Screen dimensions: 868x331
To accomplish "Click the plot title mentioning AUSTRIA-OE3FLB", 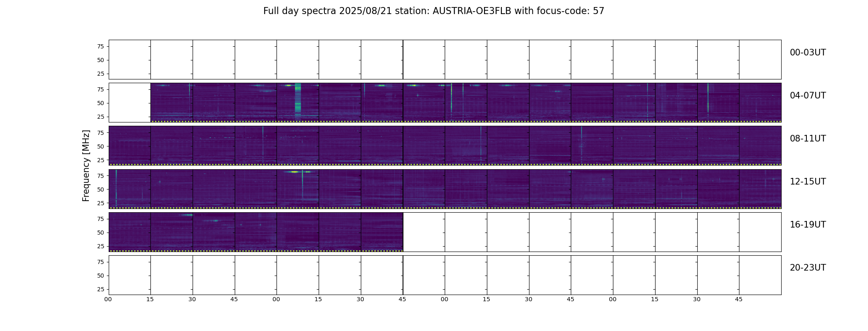I will [434, 11].
